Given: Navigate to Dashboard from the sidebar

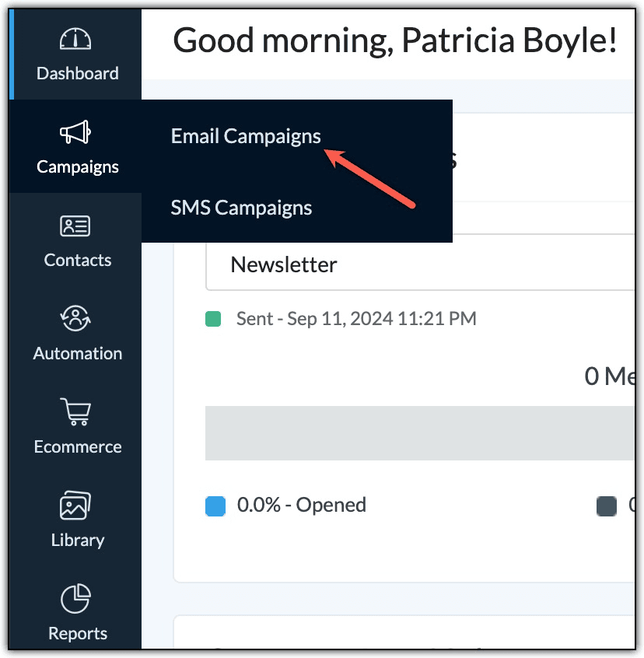Looking at the screenshot, I should 77,72.
